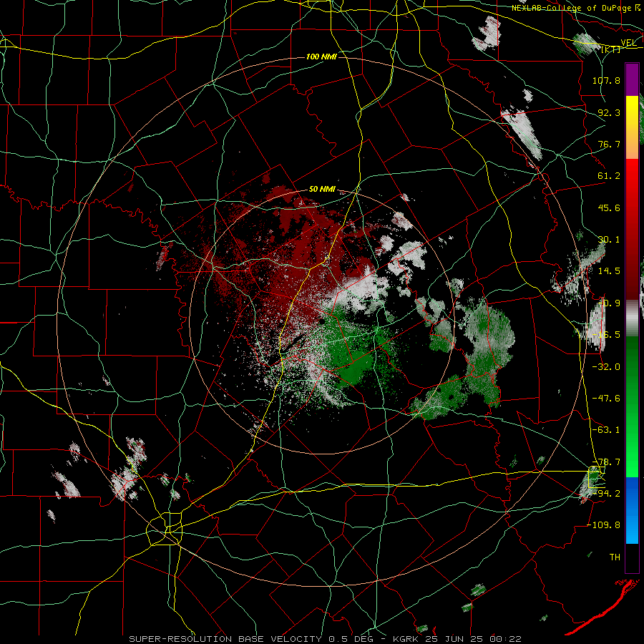Click the TH label at the scale bottom
Image resolution: width=644 pixels, height=644 pixels.
(615, 557)
